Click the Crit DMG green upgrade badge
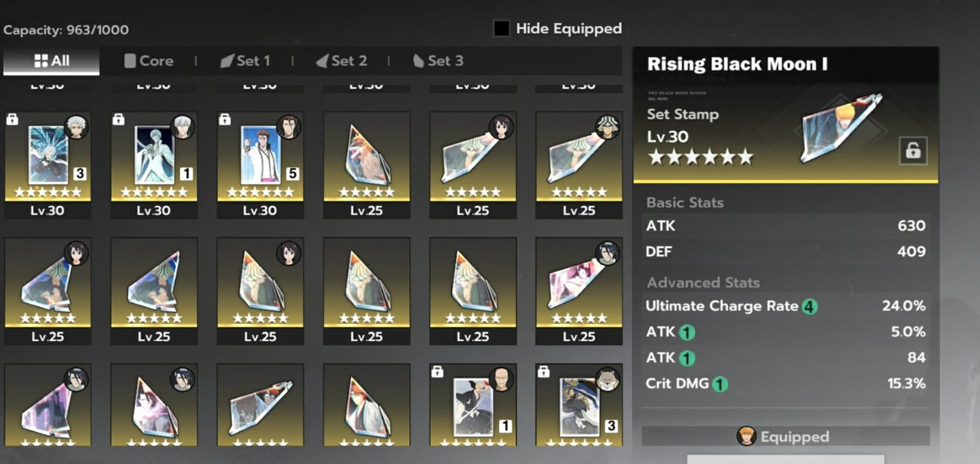The image size is (980, 464). pos(719,384)
